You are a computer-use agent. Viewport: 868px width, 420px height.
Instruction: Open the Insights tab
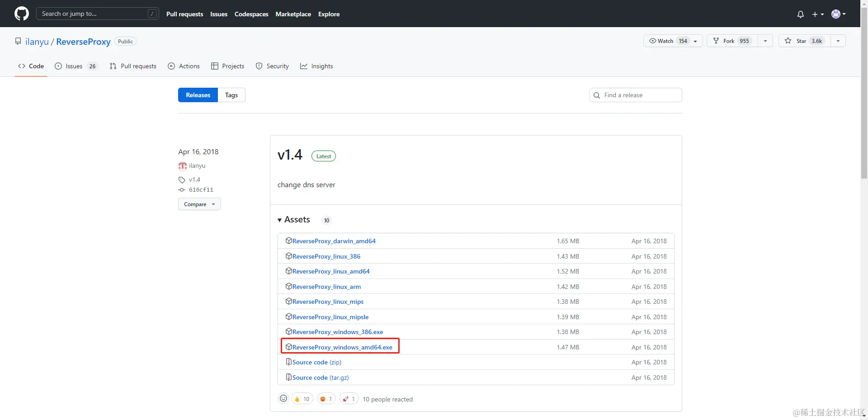[316, 66]
